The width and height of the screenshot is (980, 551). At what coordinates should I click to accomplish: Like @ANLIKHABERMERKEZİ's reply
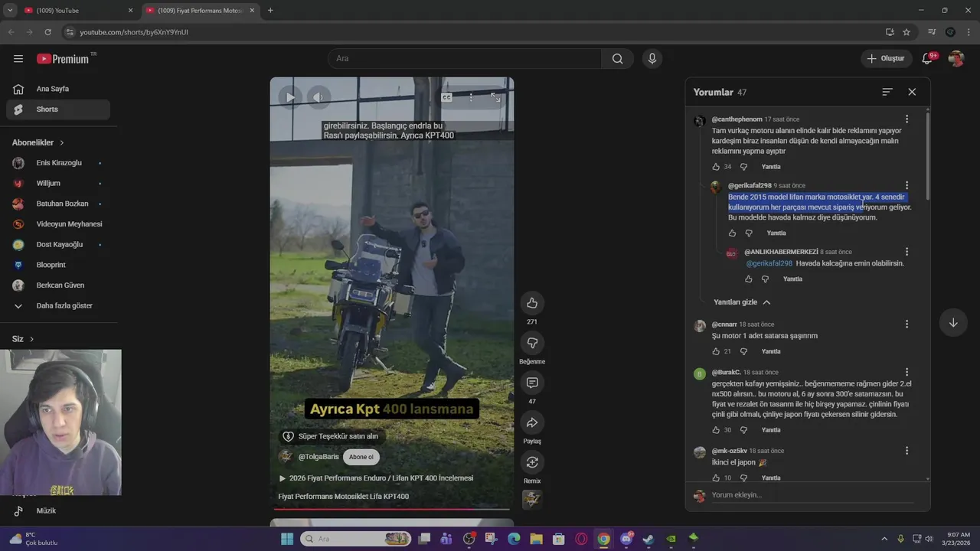pyautogui.click(x=749, y=279)
